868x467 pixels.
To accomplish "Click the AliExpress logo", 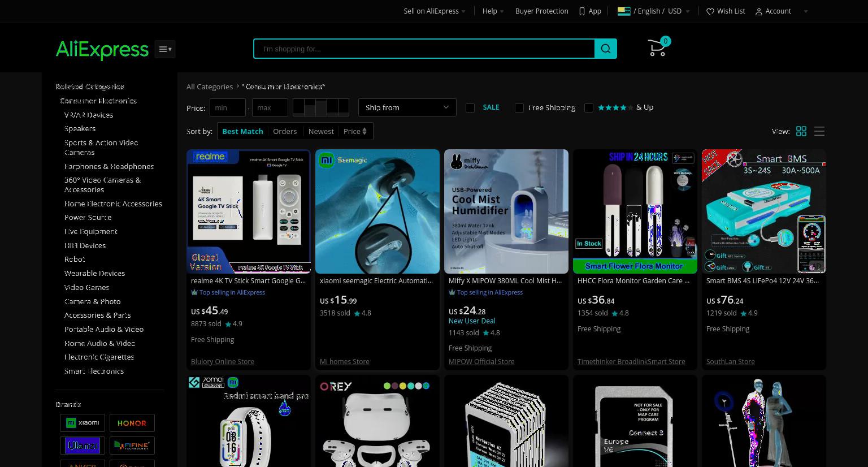I will (102, 49).
